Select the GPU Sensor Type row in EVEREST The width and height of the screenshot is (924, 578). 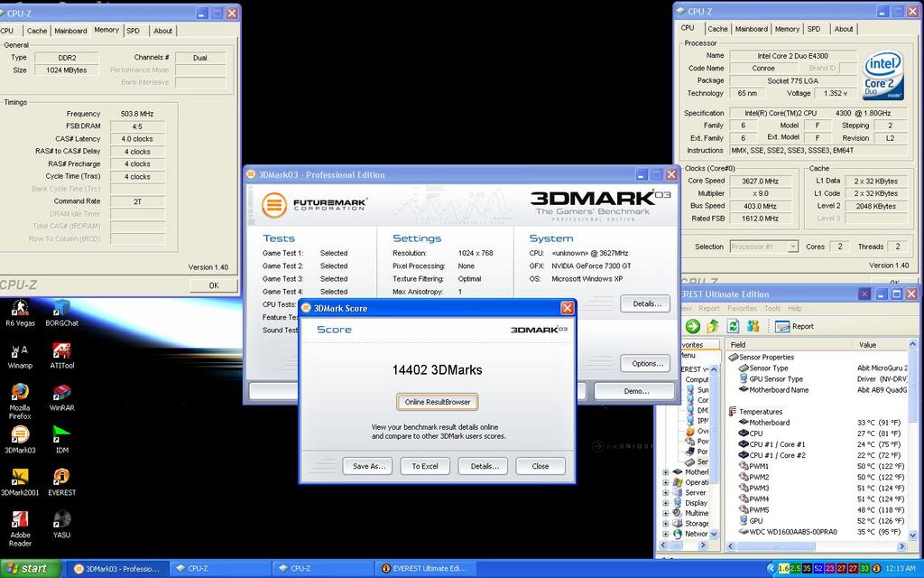click(x=822, y=378)
